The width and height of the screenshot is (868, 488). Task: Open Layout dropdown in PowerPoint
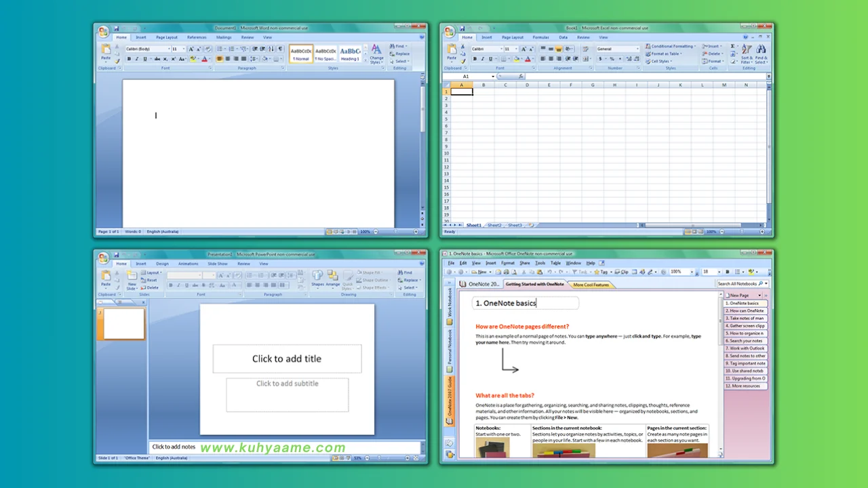[151, 272]
